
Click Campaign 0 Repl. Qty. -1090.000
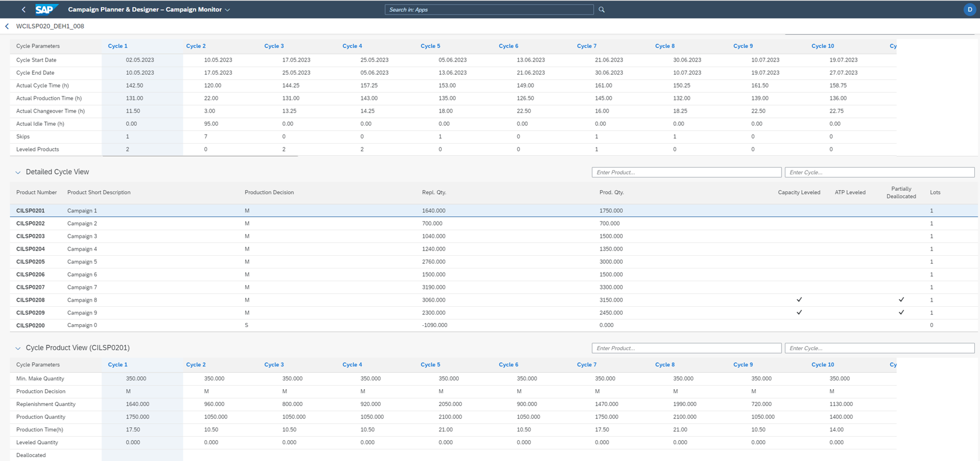pos(434,325)
